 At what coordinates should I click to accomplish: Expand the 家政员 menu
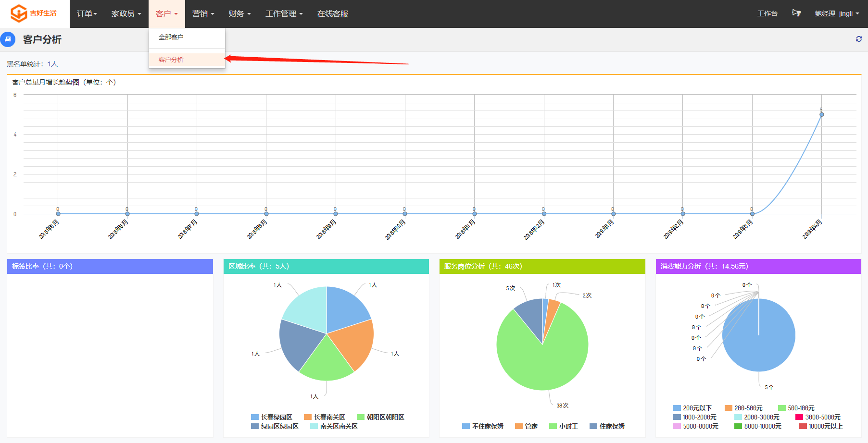pyautogui.click(x=126, y=14)
